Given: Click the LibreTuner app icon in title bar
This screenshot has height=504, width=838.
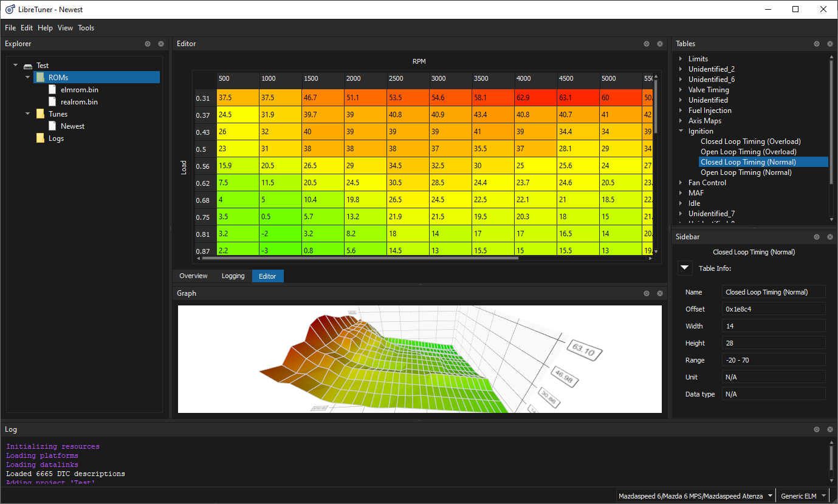Looking at the screenshot, I should 9,9.
